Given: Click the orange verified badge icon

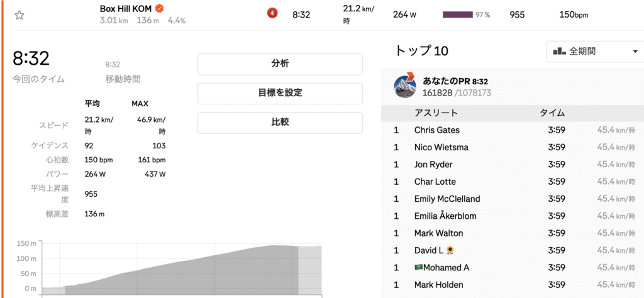Looking at the screenshot, I should [x=160, y=9].
